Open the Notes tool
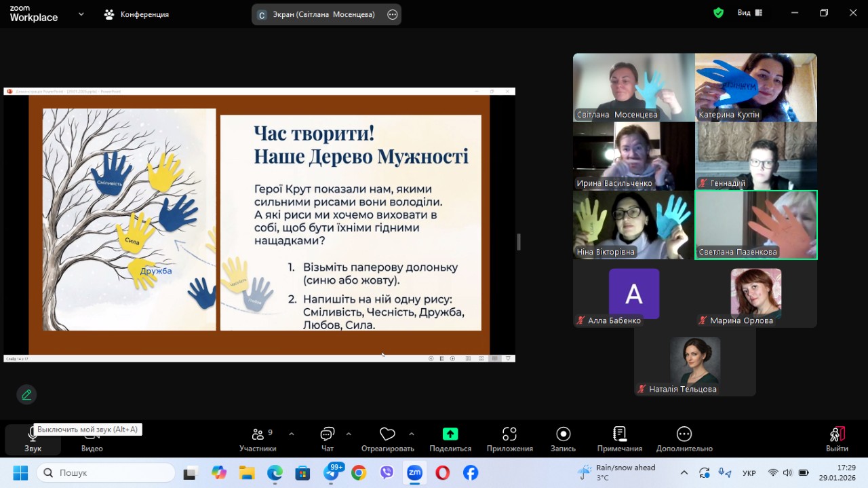868x488 pixels. point(619,439)
